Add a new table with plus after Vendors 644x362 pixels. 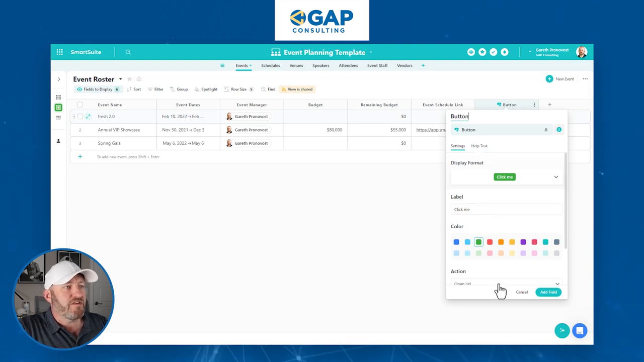coord(423,65)
